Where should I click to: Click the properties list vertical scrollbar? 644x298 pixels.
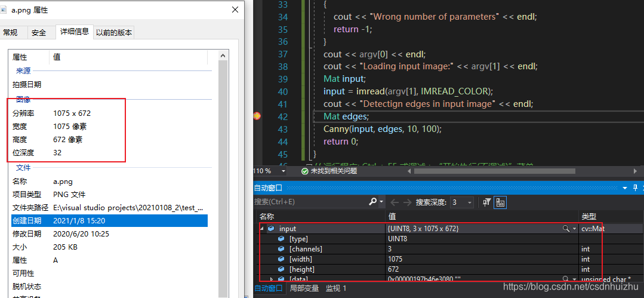click(223, 179)
